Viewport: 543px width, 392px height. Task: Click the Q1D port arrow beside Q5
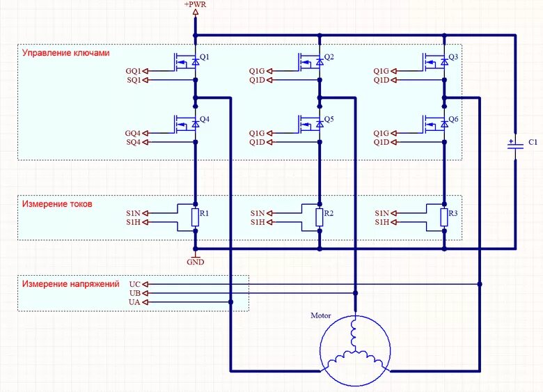(269, 142)
